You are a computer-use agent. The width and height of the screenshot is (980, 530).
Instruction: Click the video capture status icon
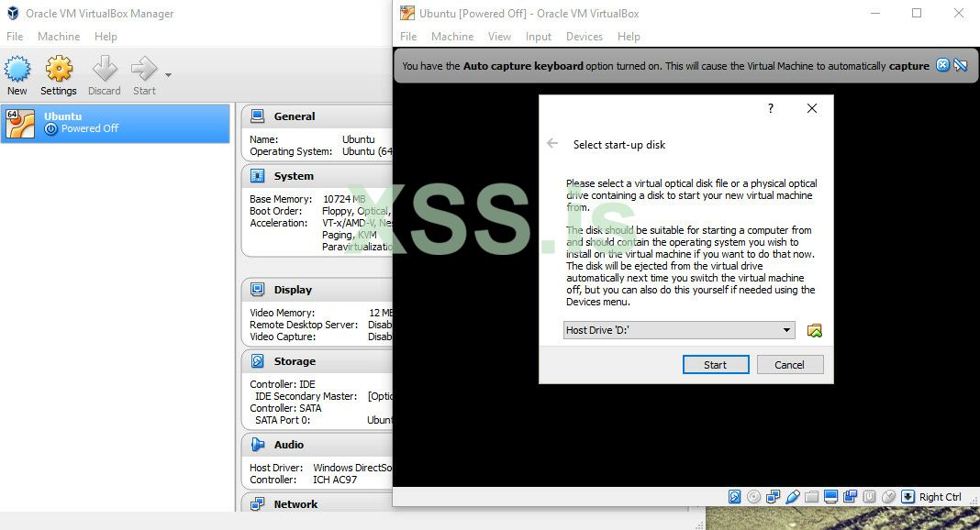(850, 497)
